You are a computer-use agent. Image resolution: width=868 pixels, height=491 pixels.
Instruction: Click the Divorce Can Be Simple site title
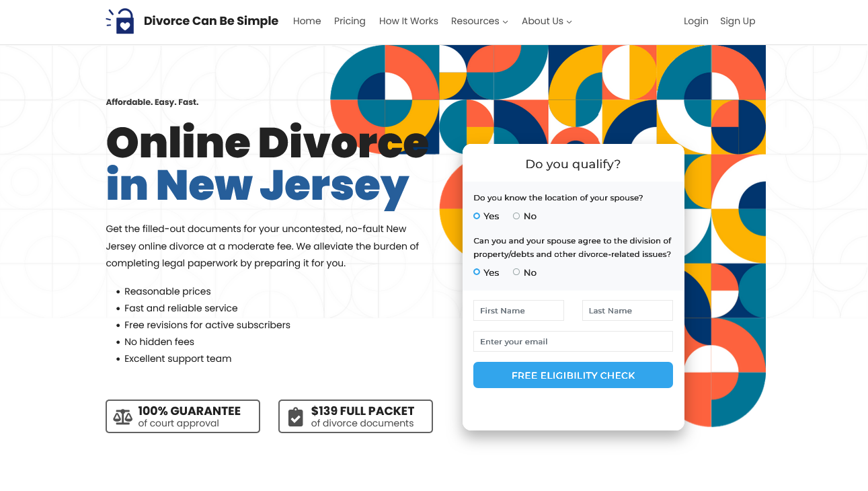[211, 21]
